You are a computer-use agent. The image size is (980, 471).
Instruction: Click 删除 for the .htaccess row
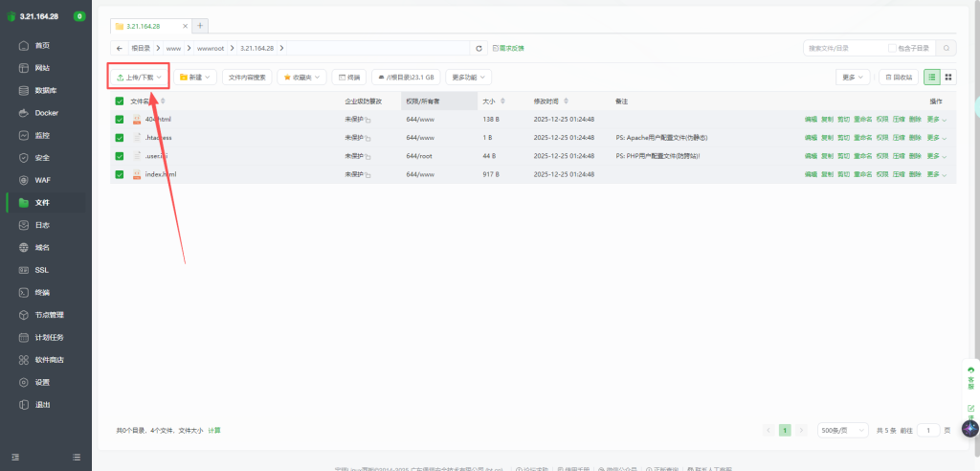tap(915, 138)
